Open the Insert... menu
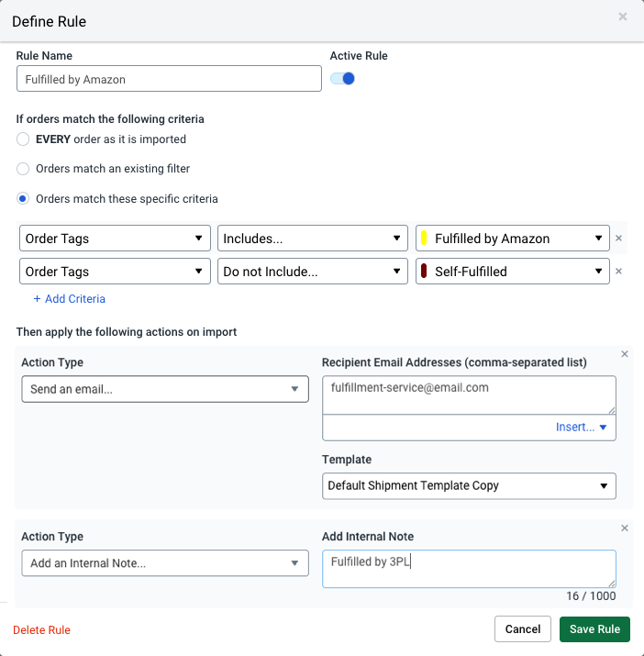644x656 pixels. point(582,428)
